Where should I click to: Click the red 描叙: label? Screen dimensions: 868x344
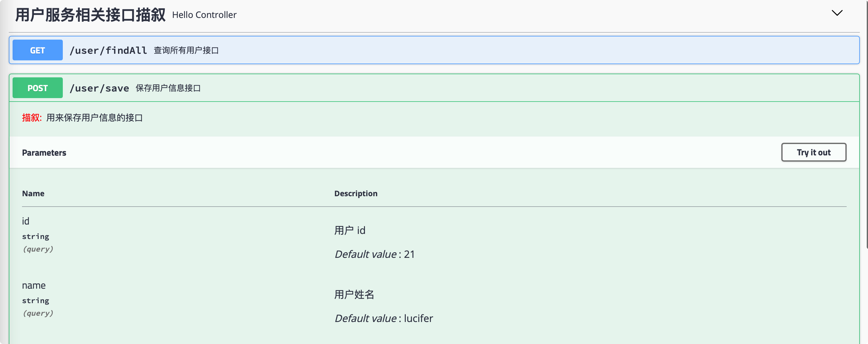pyautogui.click(x=32, y=118)
